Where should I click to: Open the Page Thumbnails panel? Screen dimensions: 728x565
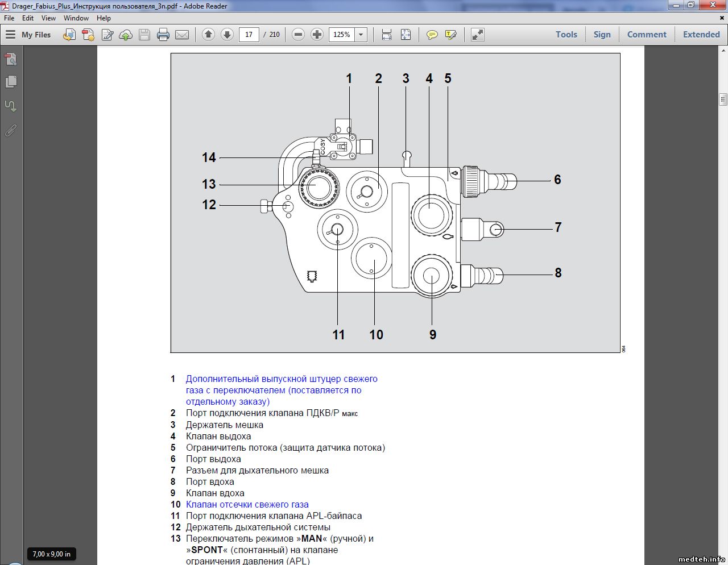tap(11, 82)
